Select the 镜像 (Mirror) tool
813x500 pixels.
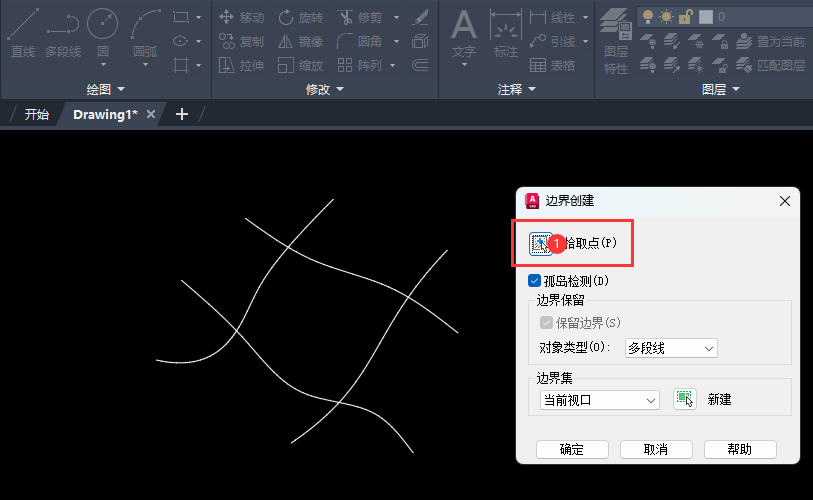point(300,41)
